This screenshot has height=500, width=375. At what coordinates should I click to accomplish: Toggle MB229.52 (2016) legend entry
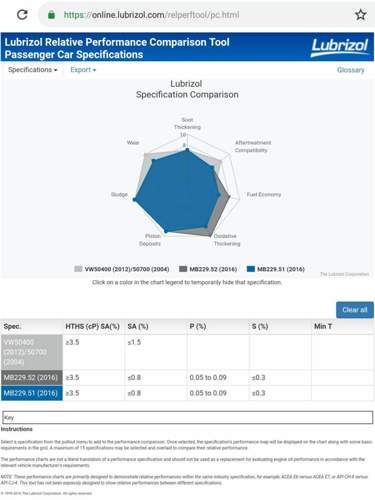tap(208, 269)
